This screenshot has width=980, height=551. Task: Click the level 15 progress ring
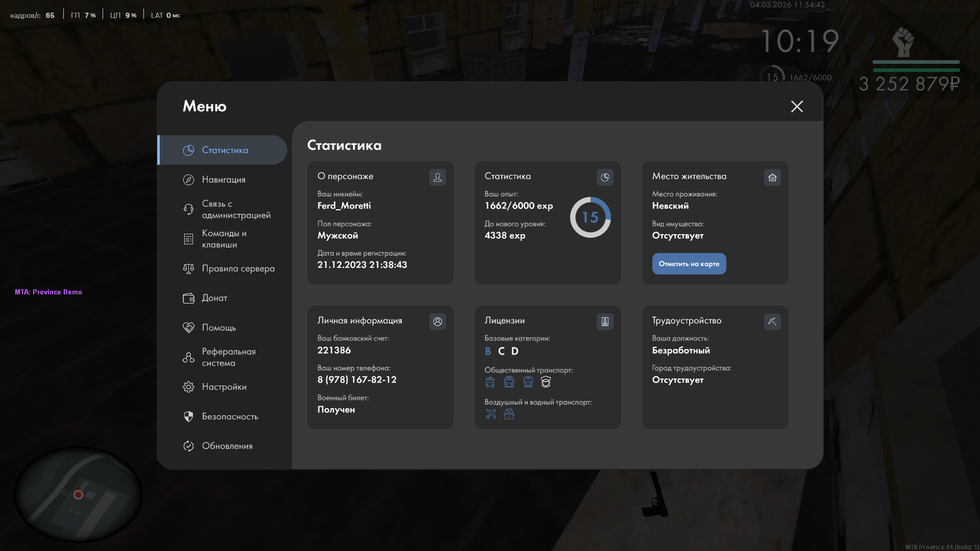point(590,217)
